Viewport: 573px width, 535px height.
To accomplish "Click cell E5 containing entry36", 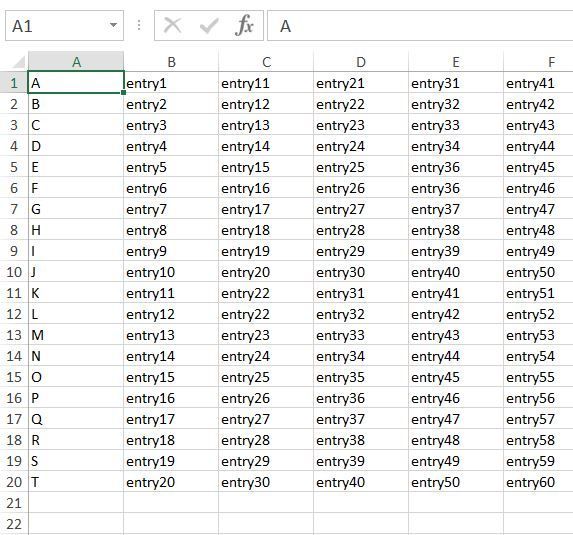I will click(456, 167).
